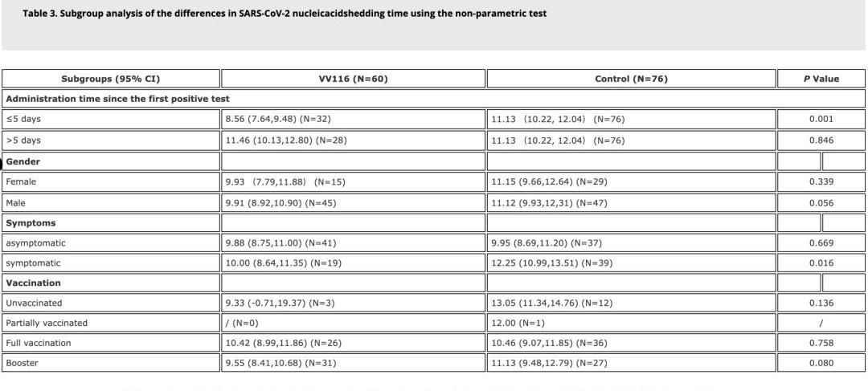The width and height of the screenshot is (868, 391).
Task: Click the Table 3 caption title text
Action: tap(285, 14)
